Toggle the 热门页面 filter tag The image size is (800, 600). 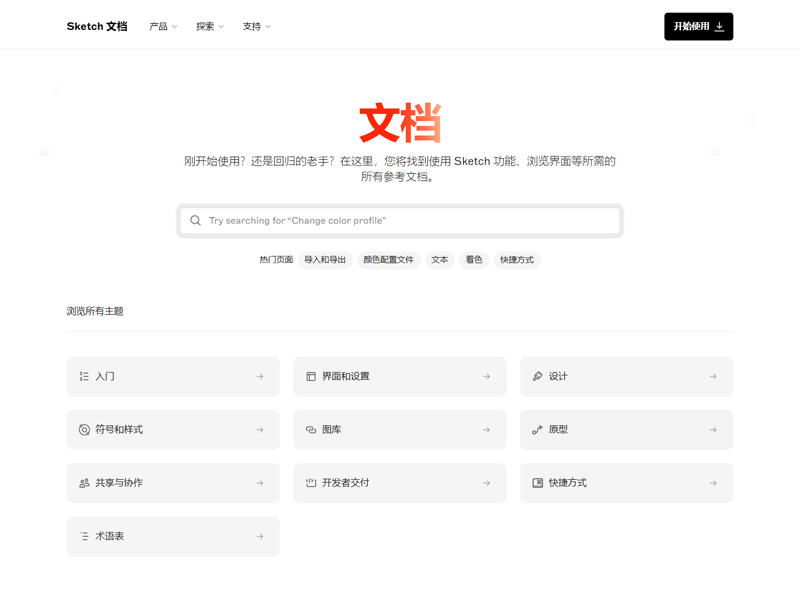(277, 259)
